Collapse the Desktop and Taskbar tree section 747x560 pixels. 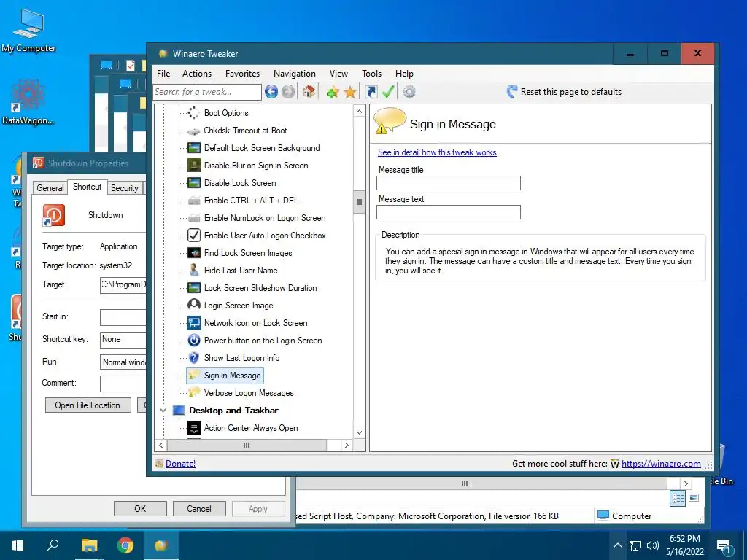point(163,410)
